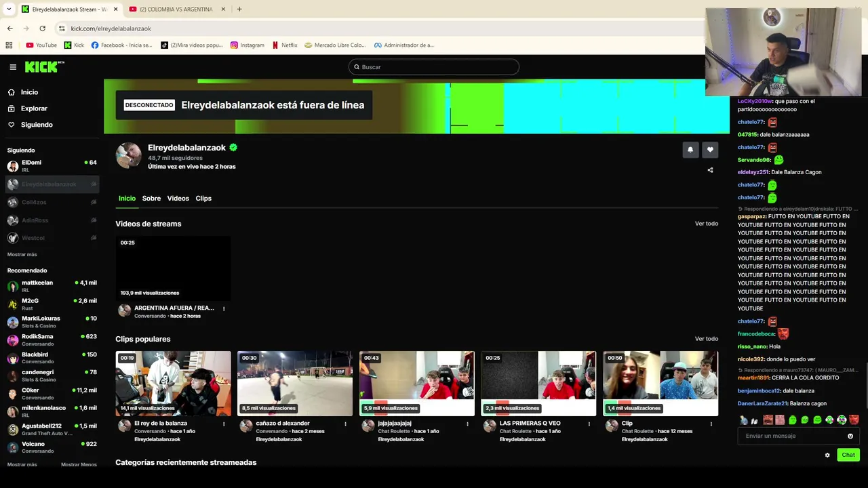Viewport: 868px width, 488px height.
Task: Switch to the COLOMBIA VS ARGENTINA browser tab
Action: click(176, 9)
